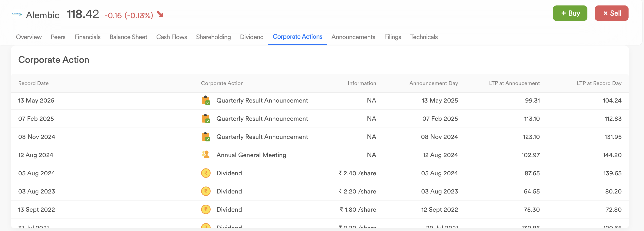This screenshot has height=231, width=644.
Task: Click the LTP at Record Day header
Action: point(599,83)
